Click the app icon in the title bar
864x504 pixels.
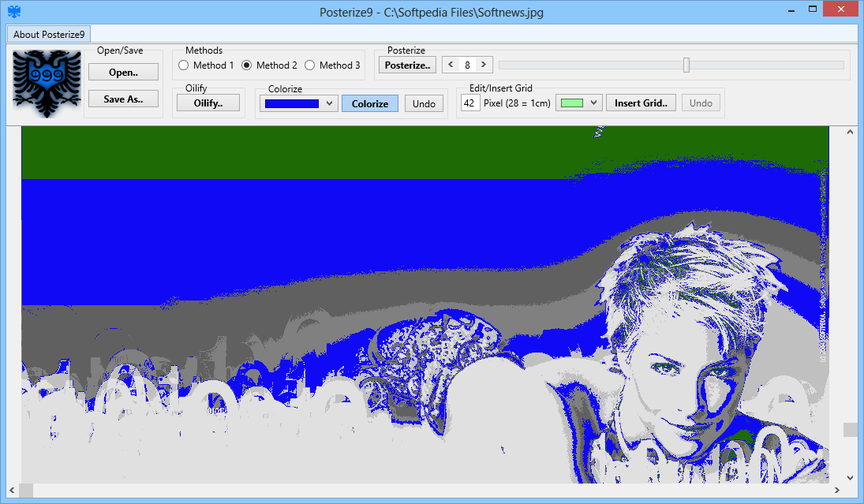tap(14, 12)
